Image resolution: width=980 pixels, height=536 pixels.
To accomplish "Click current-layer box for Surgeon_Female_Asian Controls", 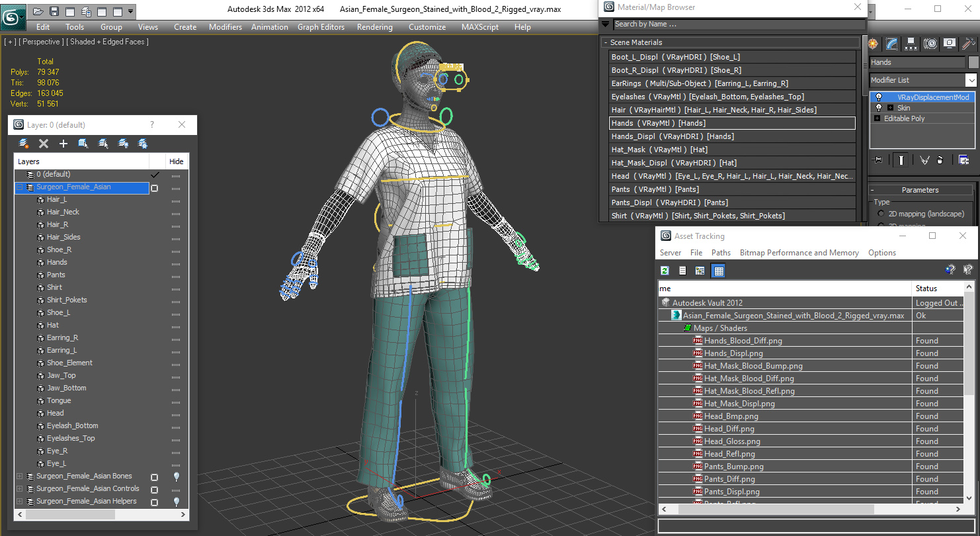I will [155, 490].
